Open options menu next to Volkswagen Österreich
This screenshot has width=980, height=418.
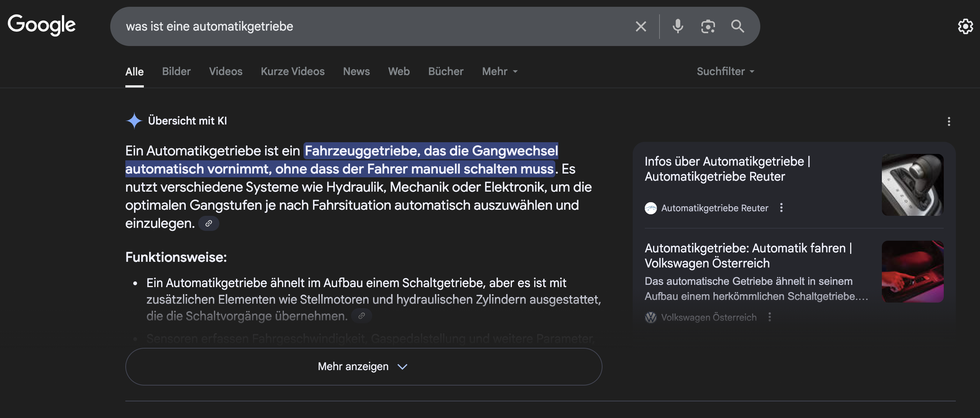click(769, 317)
